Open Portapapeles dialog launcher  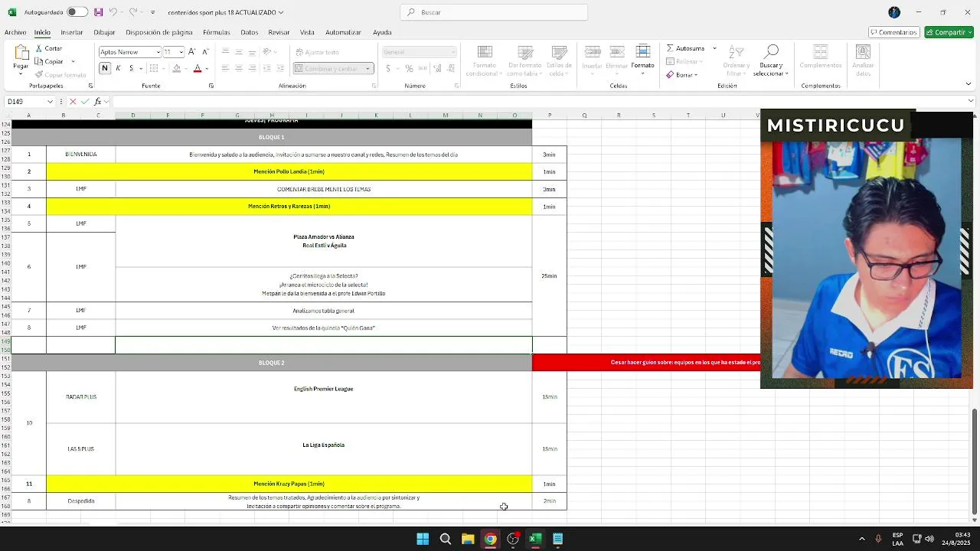click(90, 86)
